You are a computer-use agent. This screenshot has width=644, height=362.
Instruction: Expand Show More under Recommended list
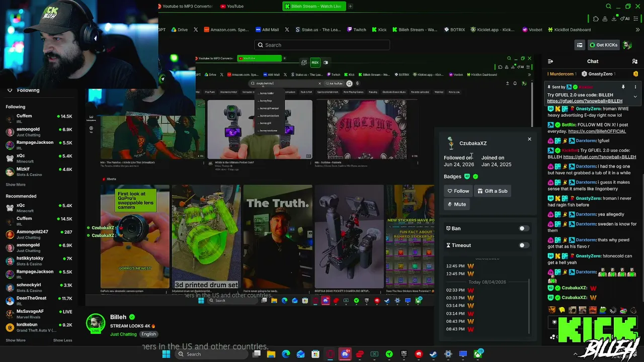coord(16,340)
